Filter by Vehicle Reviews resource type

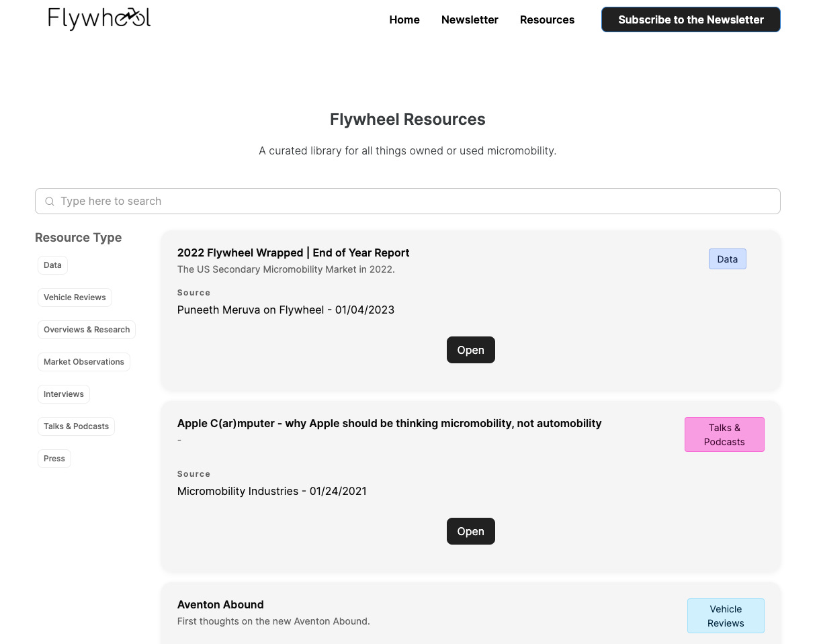[x=75, y=297]
